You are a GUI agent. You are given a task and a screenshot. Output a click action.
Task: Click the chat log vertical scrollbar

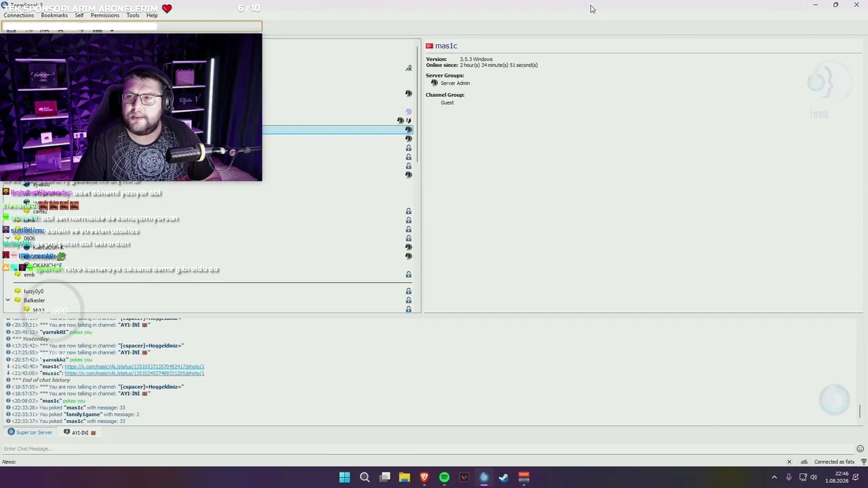pos(860,411)
